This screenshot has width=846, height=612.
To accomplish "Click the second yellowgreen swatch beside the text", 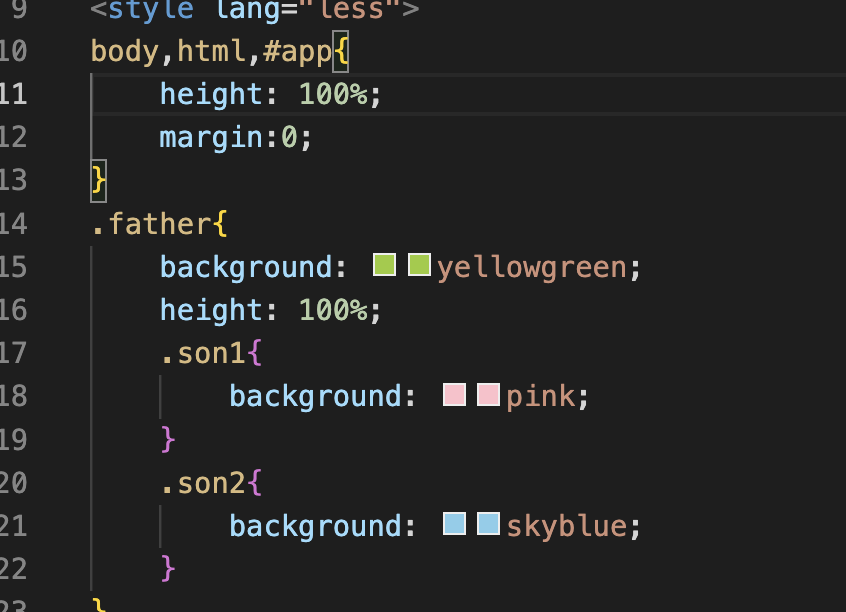I will [419, 264].
